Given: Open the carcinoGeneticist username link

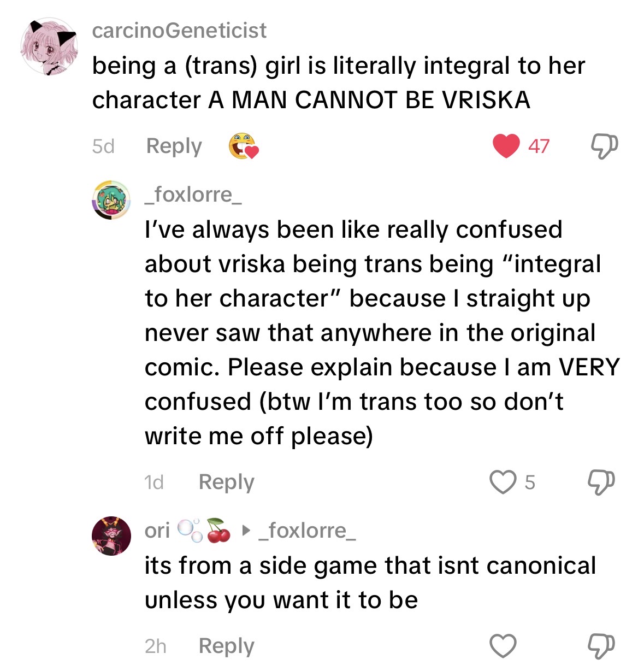Looking at the screenshot, I should click(179, 31).
